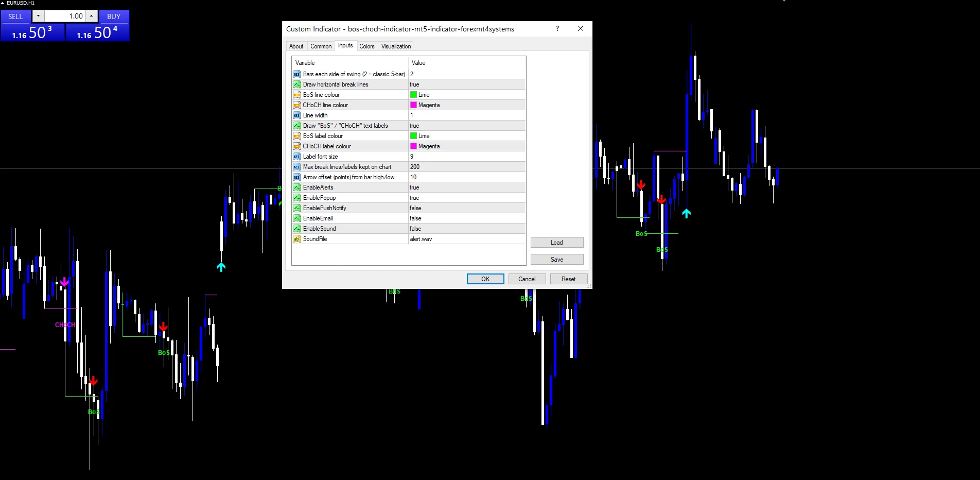
Task: Toggle the EnableAlerts true value
Action: click(x=467, y=187)
